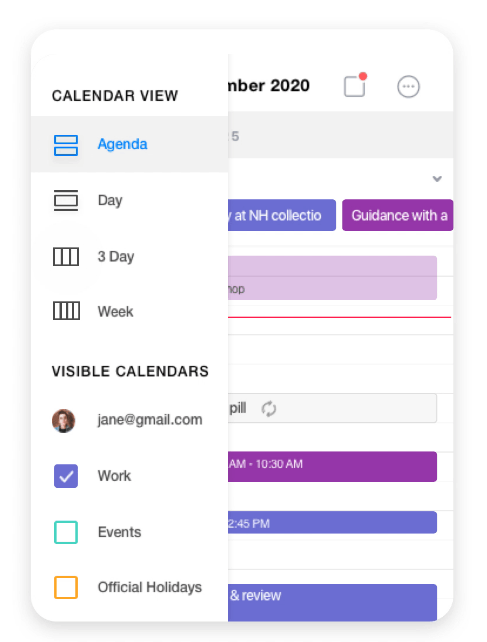Choose the 3 Day view label
Screen dimensions: 487x642
[x=116, y=257]
